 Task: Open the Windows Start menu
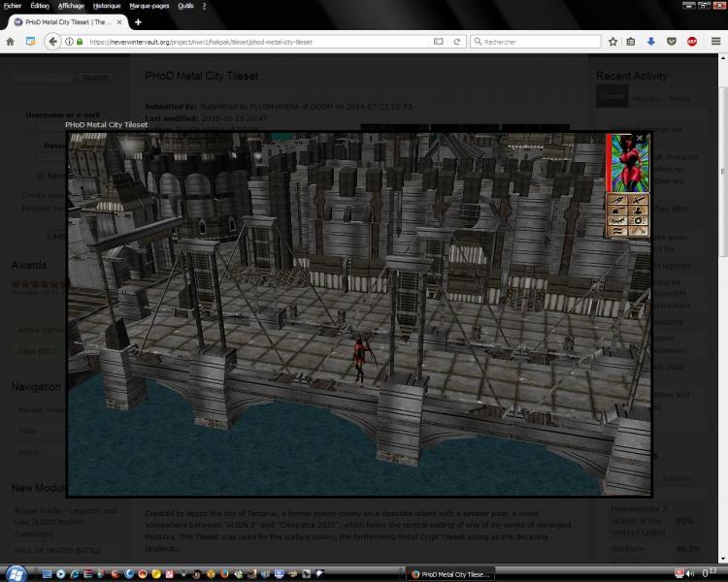coord(16,573)
